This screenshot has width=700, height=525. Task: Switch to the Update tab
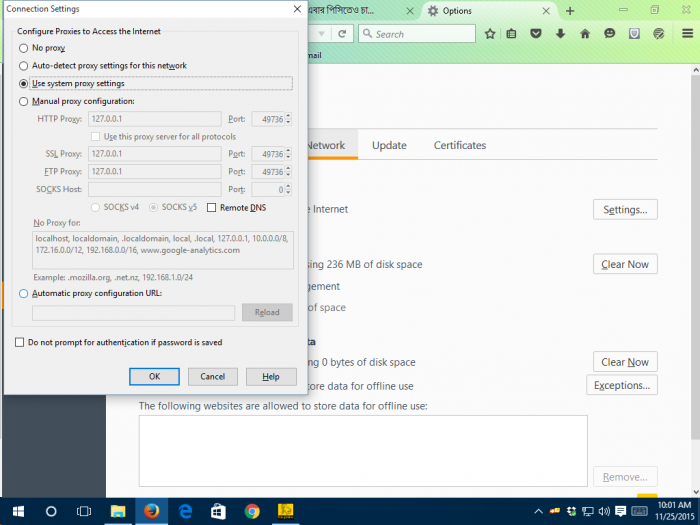coord(389,146)
